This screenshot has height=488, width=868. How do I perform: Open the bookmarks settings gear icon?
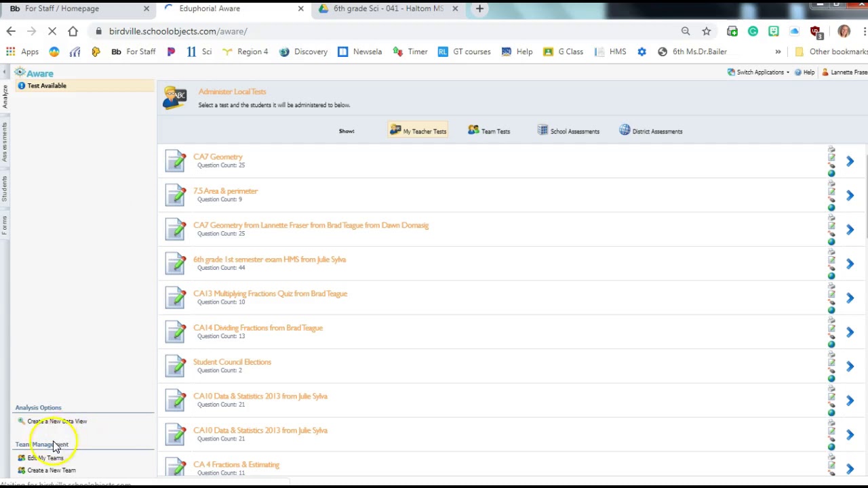642,52
